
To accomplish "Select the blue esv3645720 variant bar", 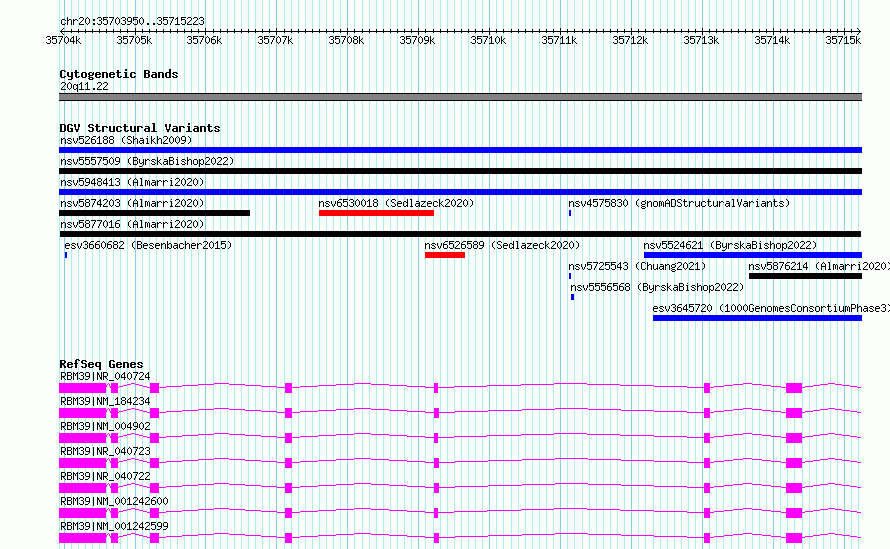I will (758, 318).
